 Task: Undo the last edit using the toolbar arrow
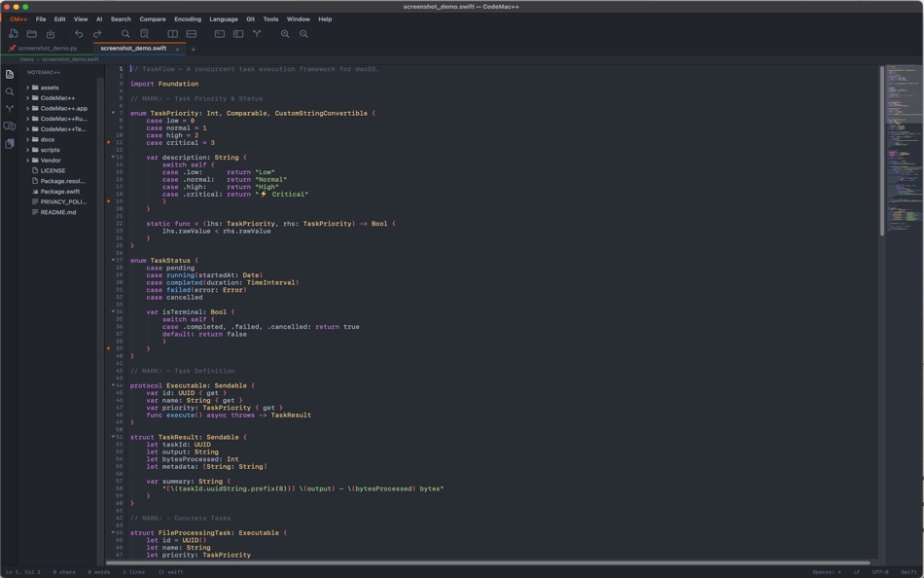[79, 33]
